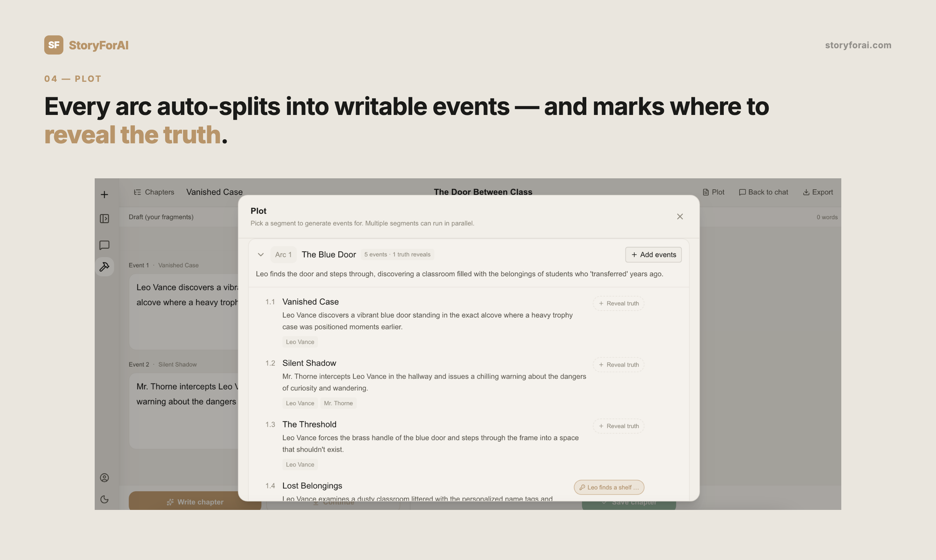Click Vanished Case chapter title in header

[214, 192]
